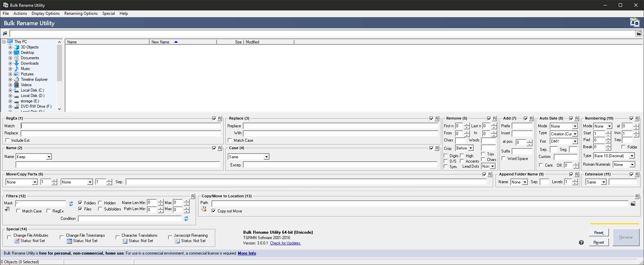Enable Match Case in the Replace (3) section
Viewport: 644px width, 265px height.
pos(230,140)
